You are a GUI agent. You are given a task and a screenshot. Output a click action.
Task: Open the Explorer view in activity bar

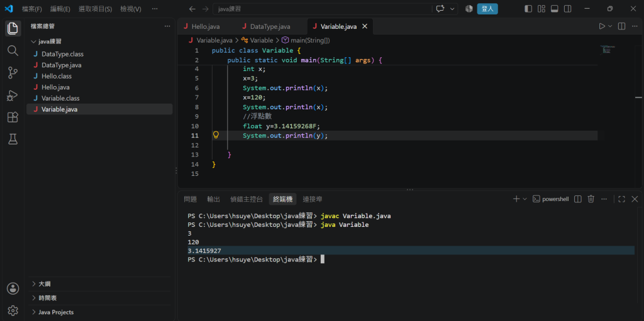[x=13, y=28]
